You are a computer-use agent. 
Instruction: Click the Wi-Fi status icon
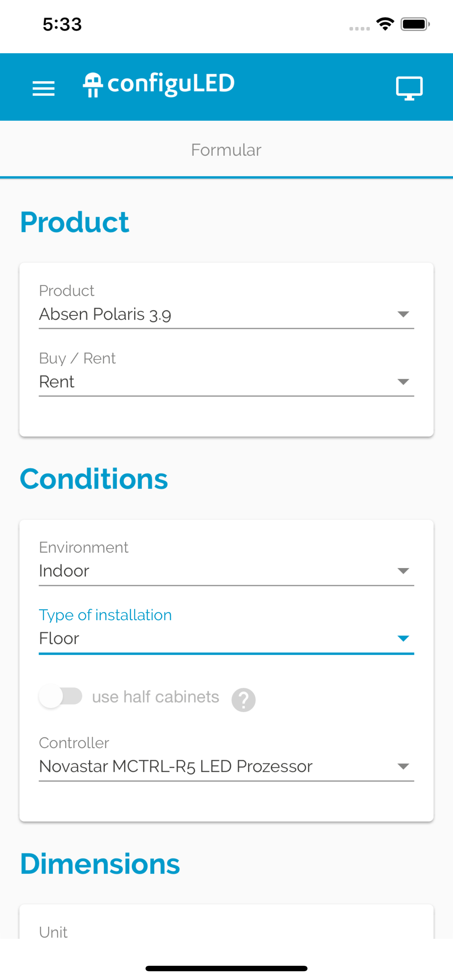point(385,24)
